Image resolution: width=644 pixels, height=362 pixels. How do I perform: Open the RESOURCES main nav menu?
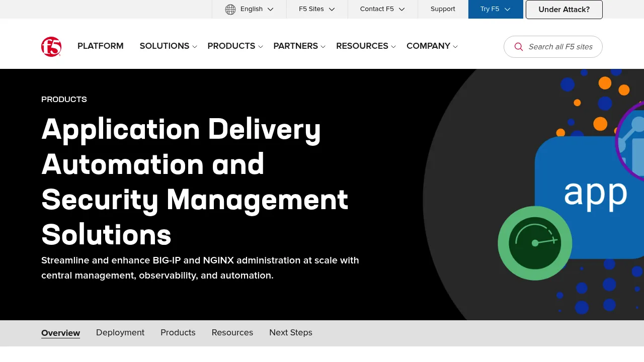(x=362, y=46)
